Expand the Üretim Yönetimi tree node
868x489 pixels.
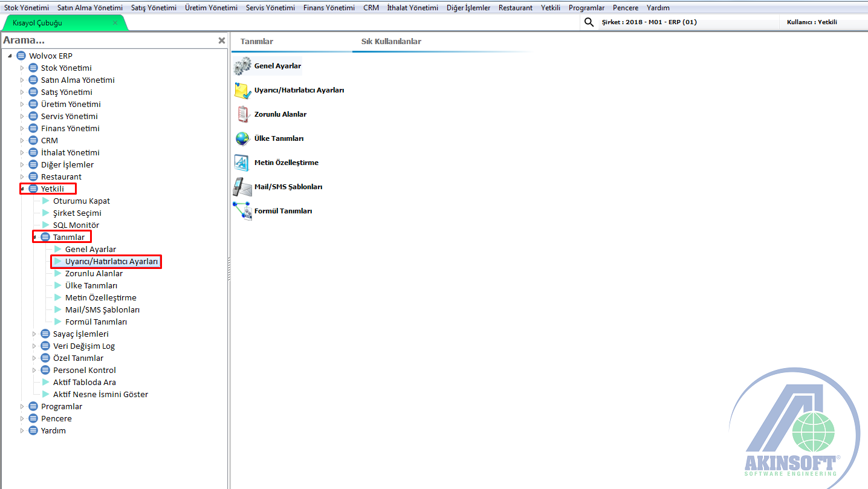22,104
